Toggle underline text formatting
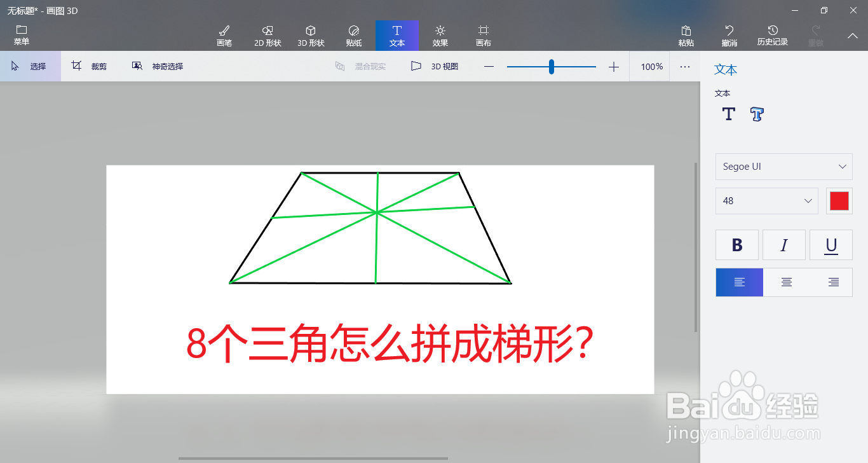 coord(831,245)
